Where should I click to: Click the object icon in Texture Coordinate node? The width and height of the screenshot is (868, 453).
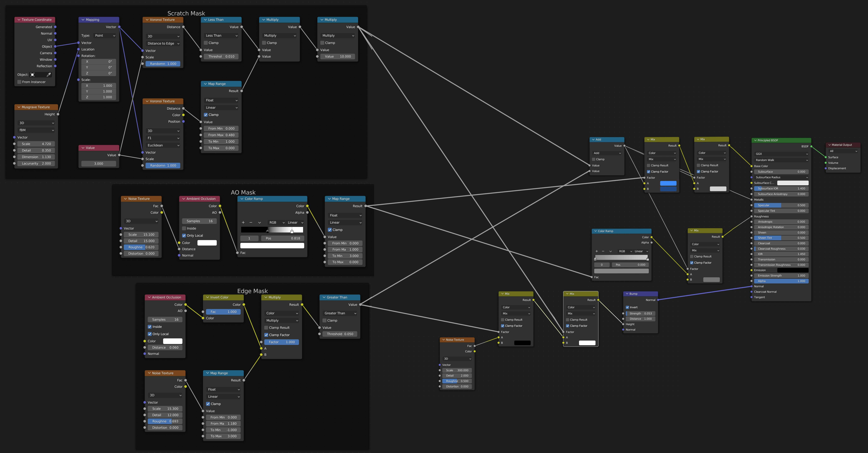pos(33,75)
